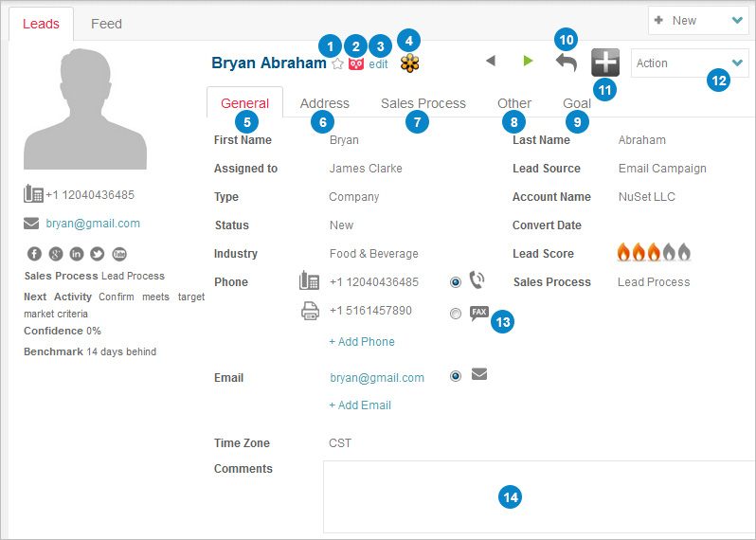The width and height of the screenshot is (756, 540).
Task: Click the curved back arrow icon
Action: (x=567, y=63)
